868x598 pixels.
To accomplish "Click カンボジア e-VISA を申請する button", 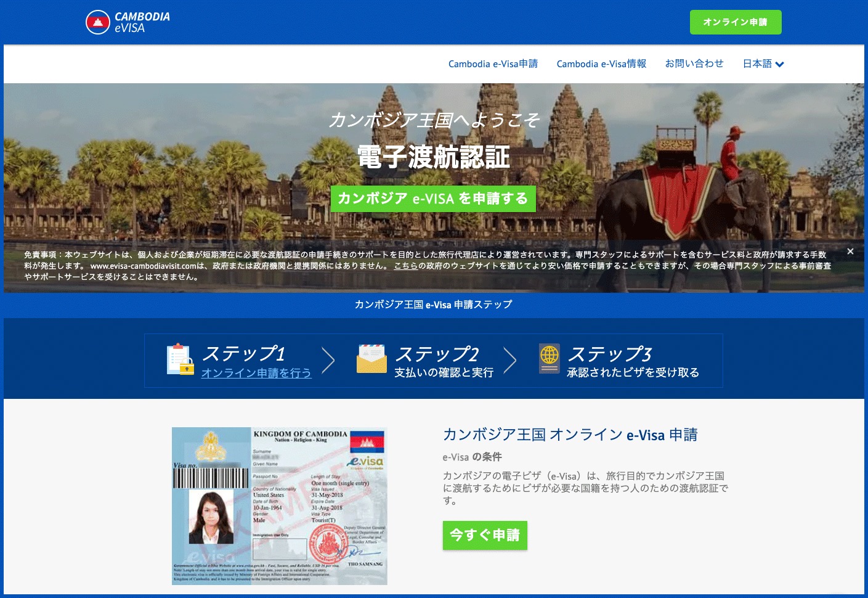I will click(x=433, y=199).
